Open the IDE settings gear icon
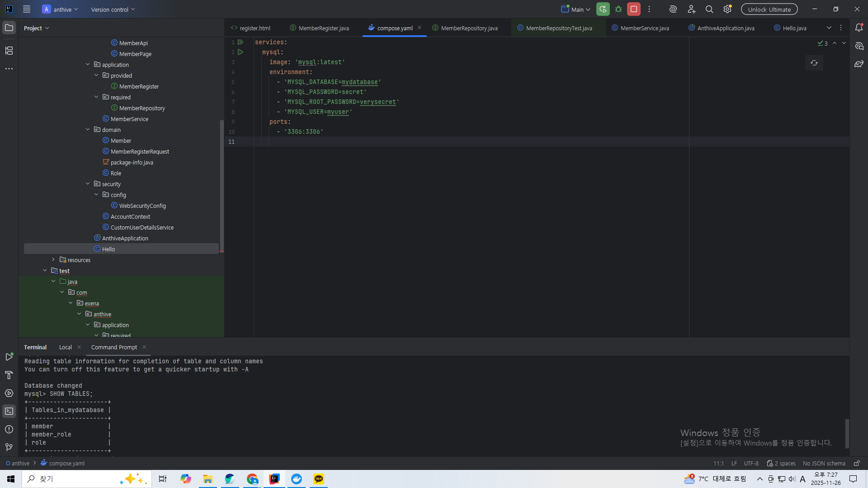Image resolution: width=868 pixels, height=488 pixels. pyautogui.click(x=727, y=9)
